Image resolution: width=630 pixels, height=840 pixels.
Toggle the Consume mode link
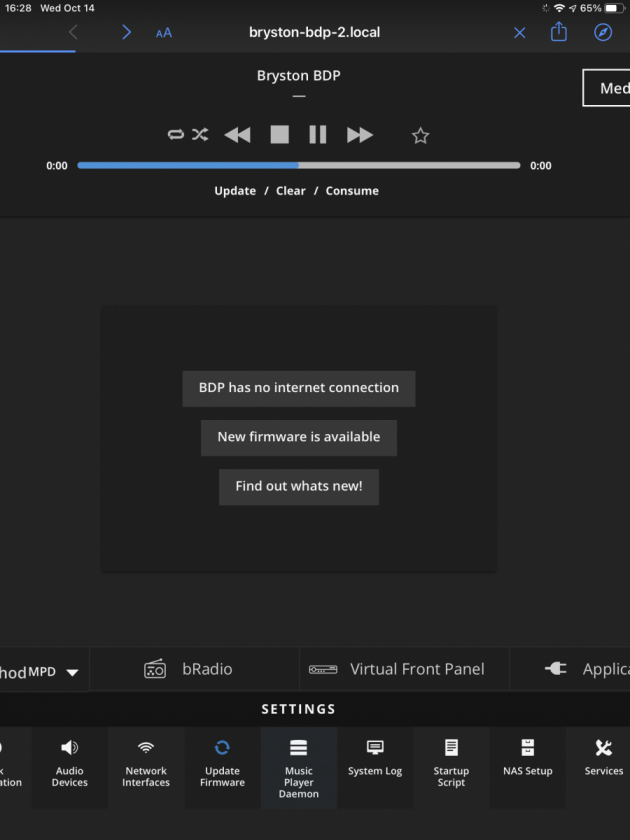point(352,191)
